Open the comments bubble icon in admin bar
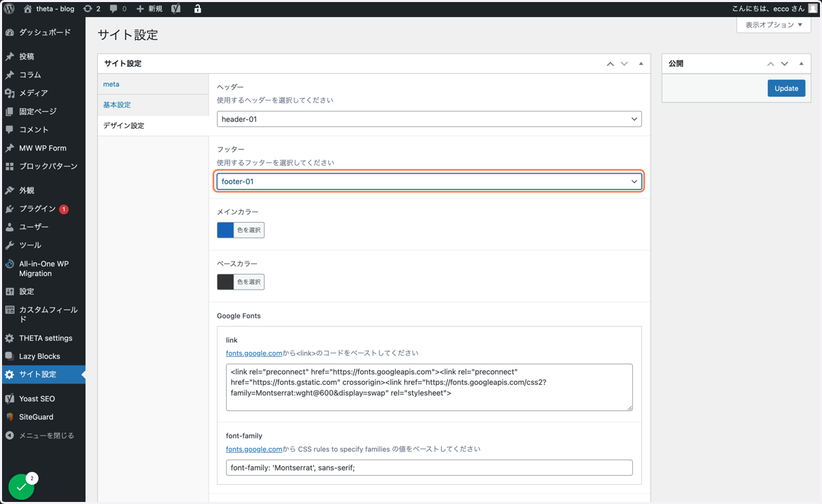Screen dimensions: 822x504 114,9
